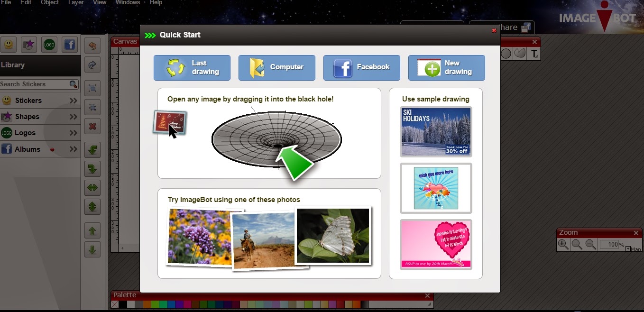644x312 pixels.
Task: Select the Wish you were here sample
Action: pos(436,188)
